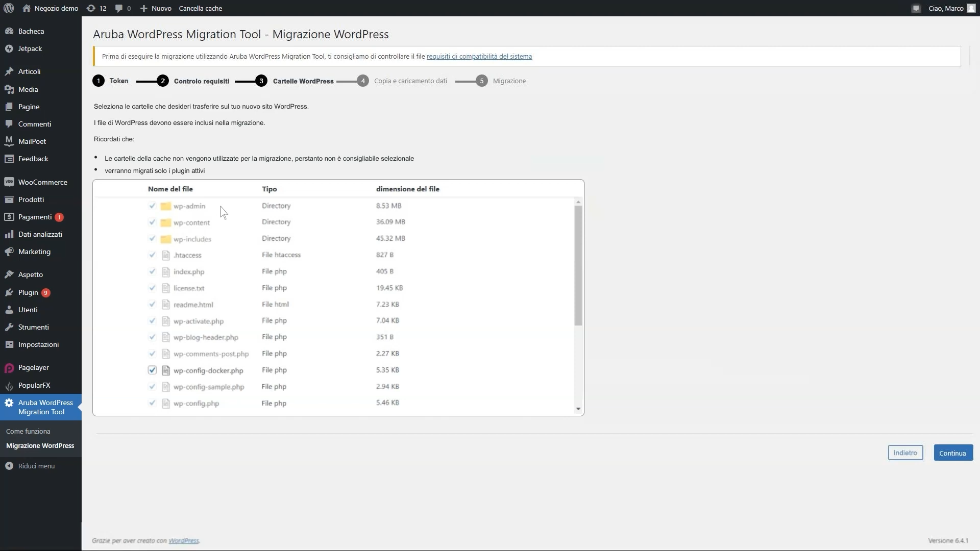Click the Riduci menu label
The height and width of the screenshot is (551, 980).
[x=36, y=466]
